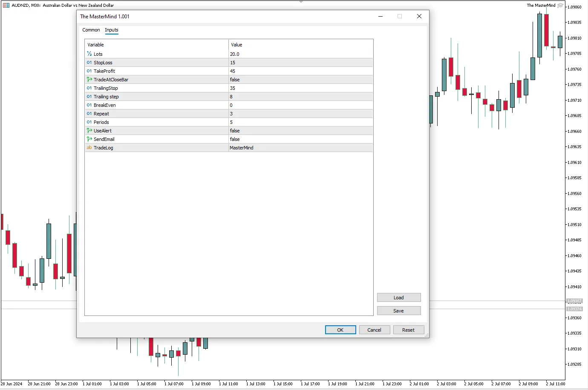This screenshot has width=588, height=390.
Task: Click the dialog title The MasterMind 1.001
Action: tap(105, 17)
